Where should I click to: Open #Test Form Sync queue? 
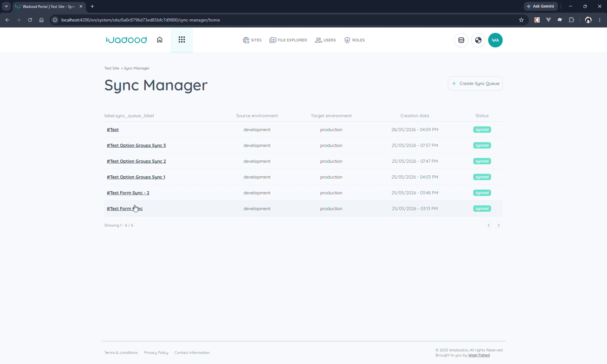(x=125, y=209)
